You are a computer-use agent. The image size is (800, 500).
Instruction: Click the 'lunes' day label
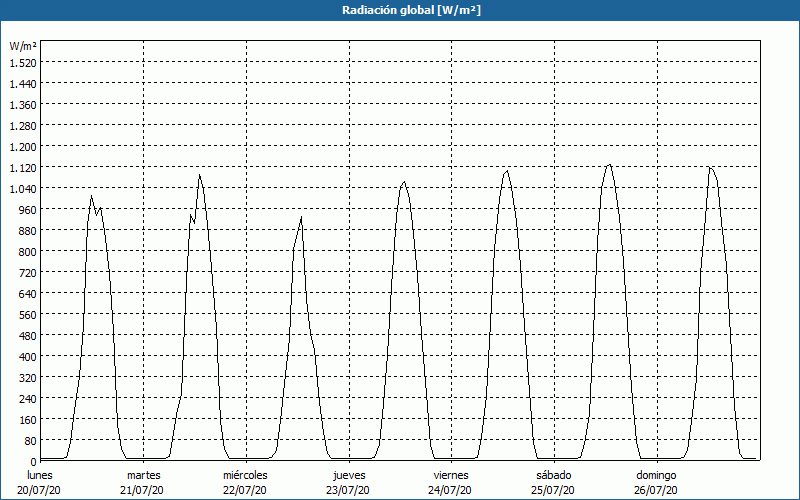click(40, 475)
